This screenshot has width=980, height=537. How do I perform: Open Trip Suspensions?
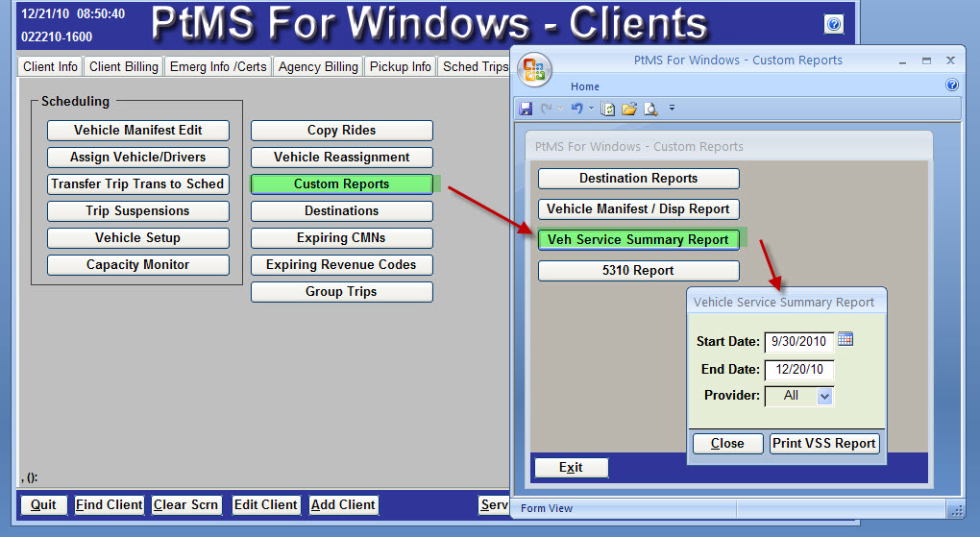[x=138, y=210]
